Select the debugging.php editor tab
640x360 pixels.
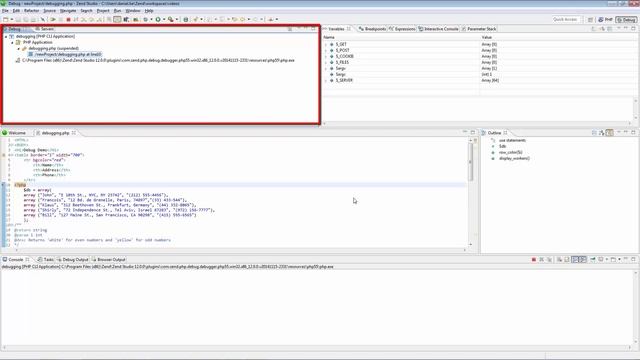click(x=56, y=133)
